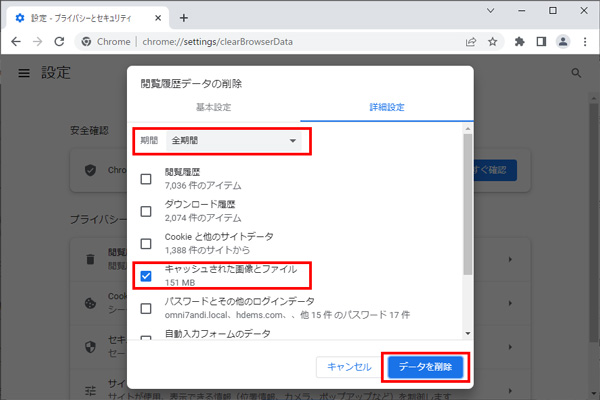The width and height of the screenshot is (600, 400).
Task: Click the share page icon in address bar
Action: pyautogui.click(x=471, y=42)
